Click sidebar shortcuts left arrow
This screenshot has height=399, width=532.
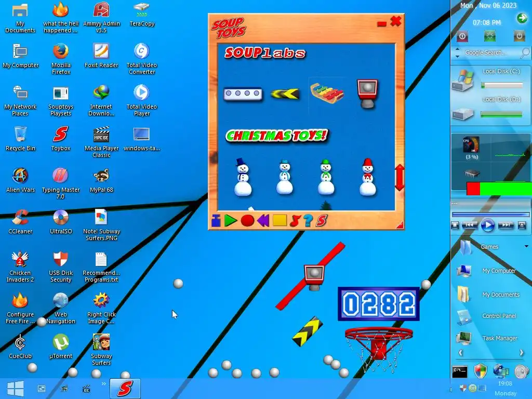[460, 353]
